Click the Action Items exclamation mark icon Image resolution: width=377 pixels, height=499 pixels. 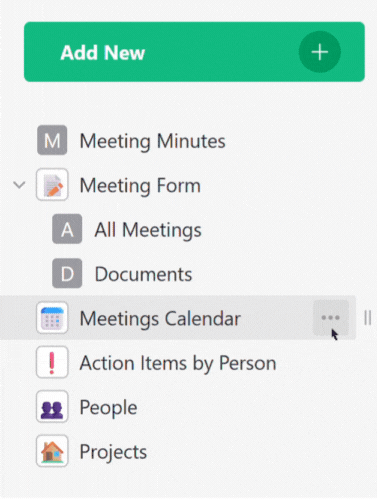click(x=52, y=362)
